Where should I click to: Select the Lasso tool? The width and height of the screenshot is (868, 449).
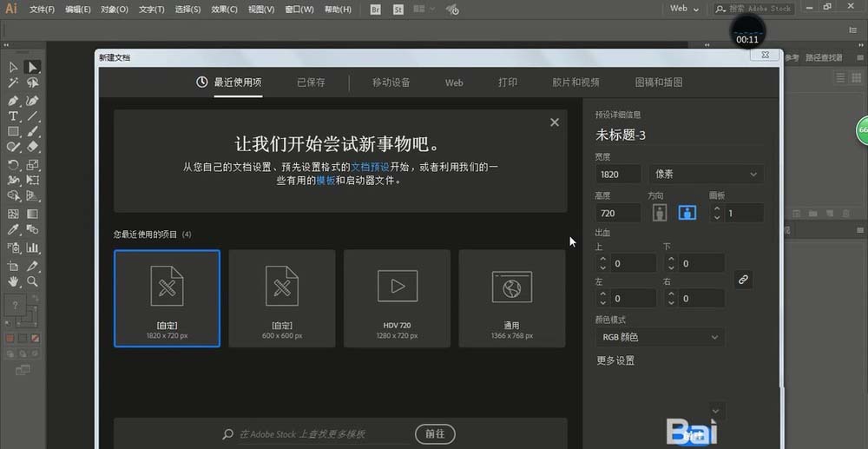tap(33, 83)
